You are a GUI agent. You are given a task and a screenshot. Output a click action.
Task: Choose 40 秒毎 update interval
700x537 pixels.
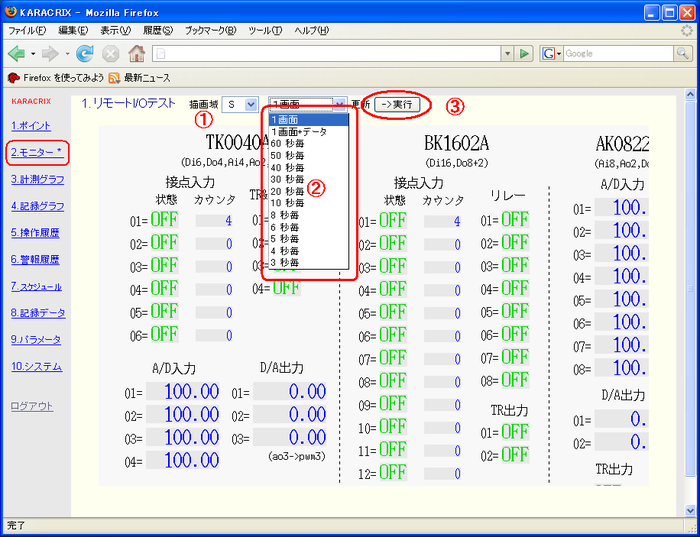pos(308,167)
